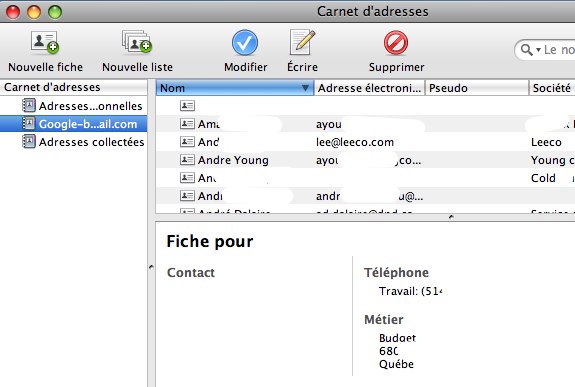Open the search options magnifier dropdown
The width and height of the screenshot is (575, 387).
click(x=531, y=50)
